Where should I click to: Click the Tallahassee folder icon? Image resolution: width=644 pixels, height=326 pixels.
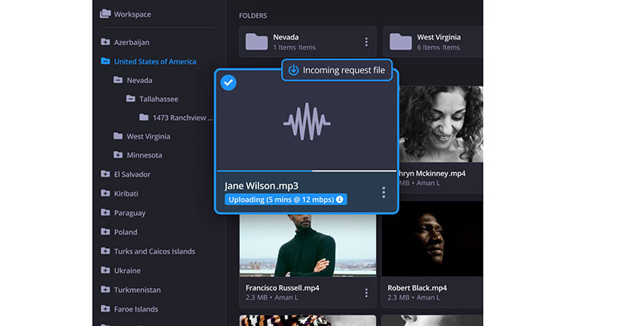(130, 98)
